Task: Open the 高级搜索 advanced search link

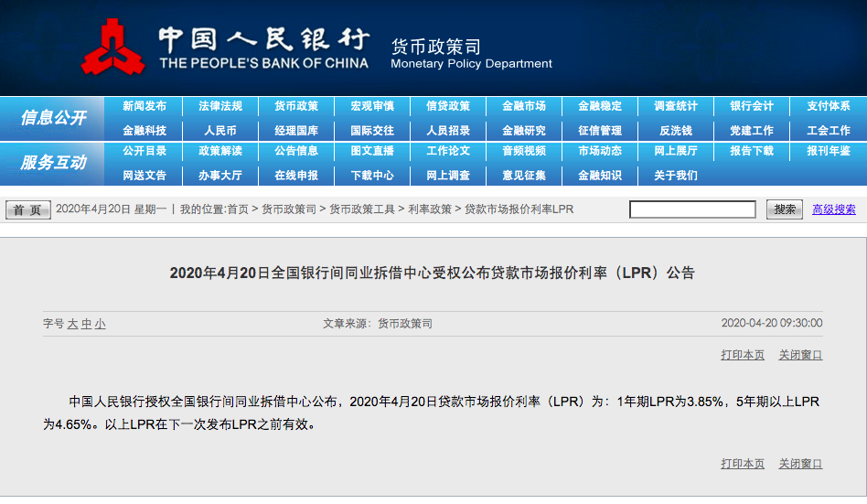Action: [834, 209]
